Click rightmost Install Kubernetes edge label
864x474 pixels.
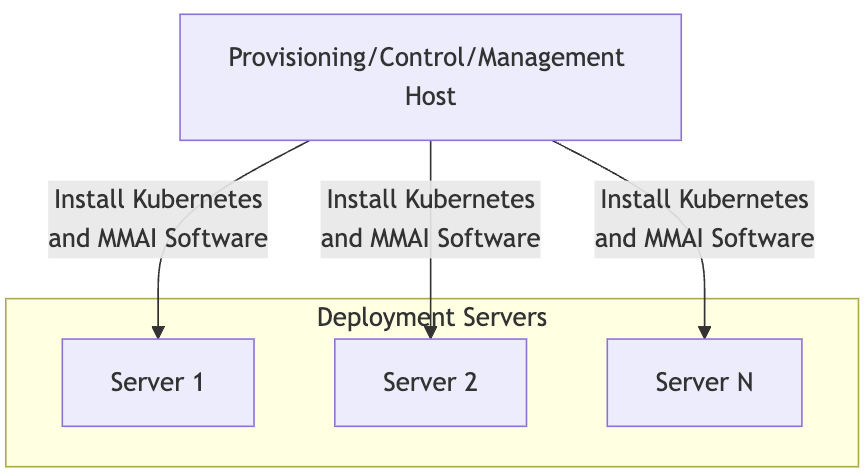coord(704,219)
